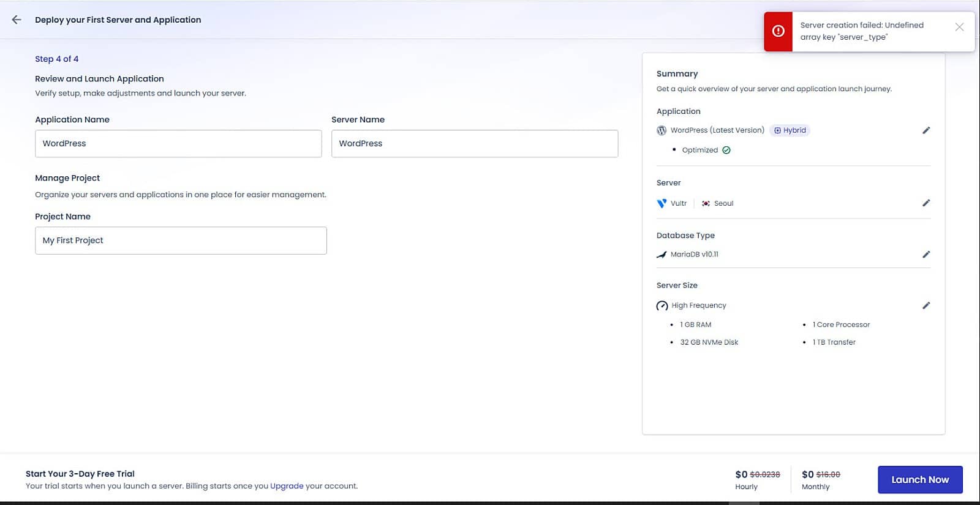
Task: Click the '32 GB NVMe Disk' spec
Action: 709,342
